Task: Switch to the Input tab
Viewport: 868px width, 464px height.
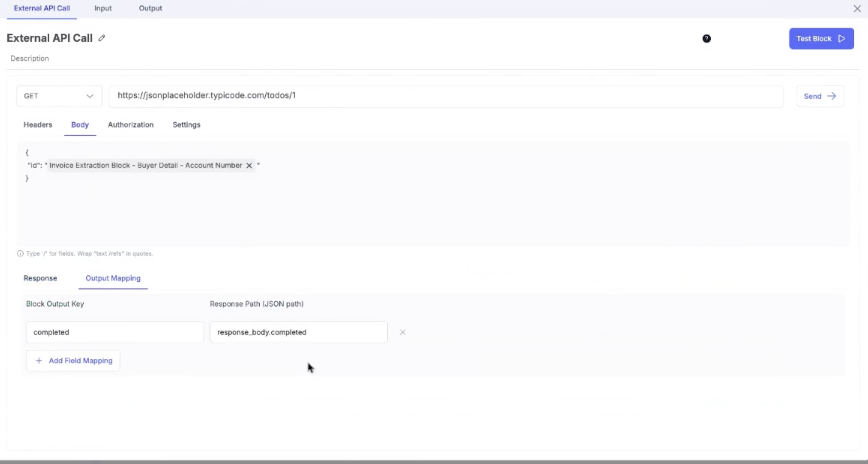Action: [103, 8]
